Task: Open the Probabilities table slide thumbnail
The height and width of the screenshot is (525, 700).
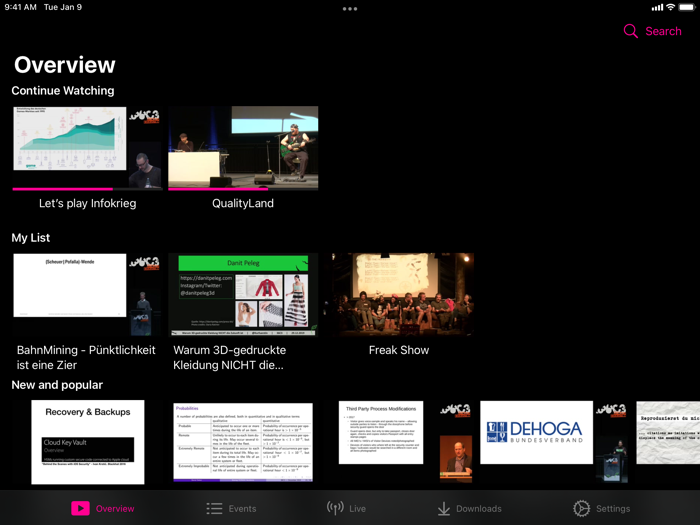Action: pyautogui.click(x=243, y=442)
